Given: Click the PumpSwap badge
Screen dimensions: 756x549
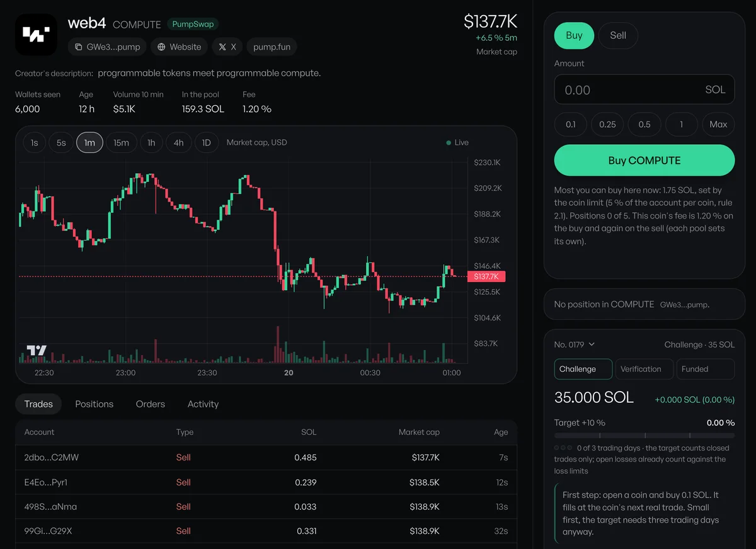Looking at the screenshot, I should [193, 25].
